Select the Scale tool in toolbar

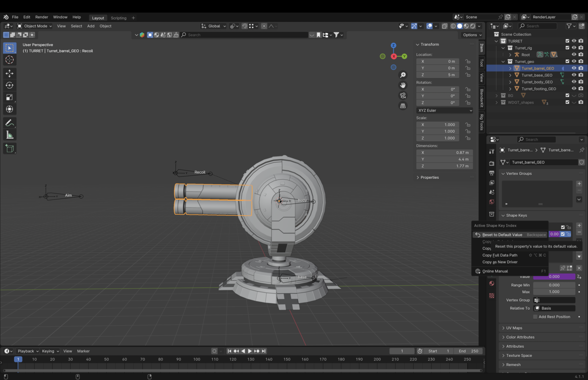pos(10,97)
